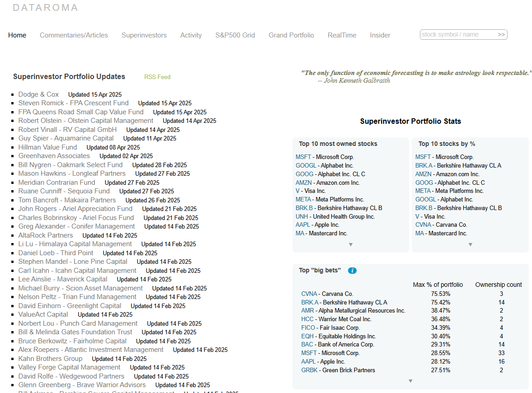The width and height of the screenshot is (532, 393).
Task: Click BRK.A ticker in Top 10 stocks by %
Action: pos(424,165)
